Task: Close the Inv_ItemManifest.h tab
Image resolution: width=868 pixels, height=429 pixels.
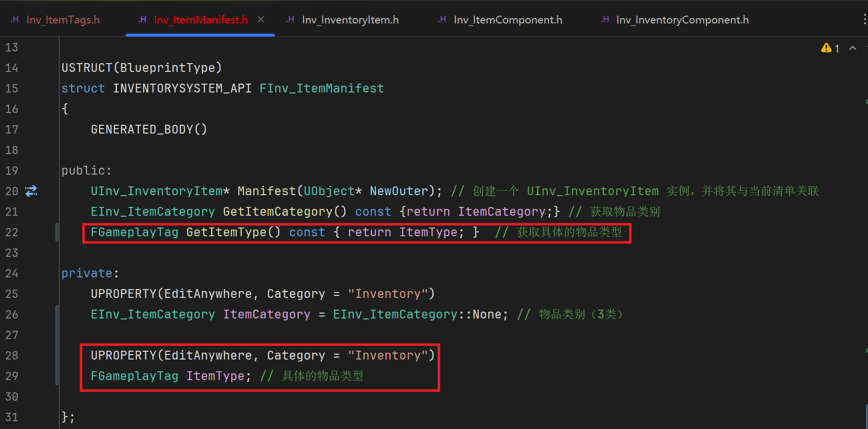Action: coord(261,19)
